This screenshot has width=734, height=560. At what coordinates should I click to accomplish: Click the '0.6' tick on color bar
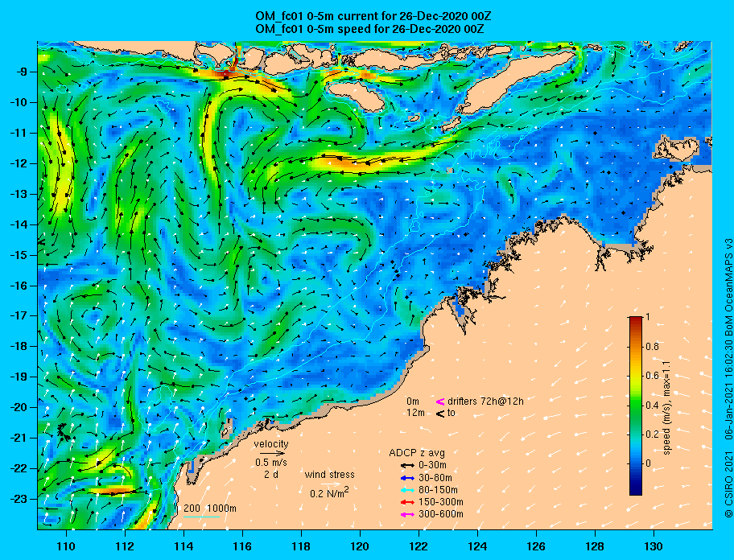[x=652, y=376]
